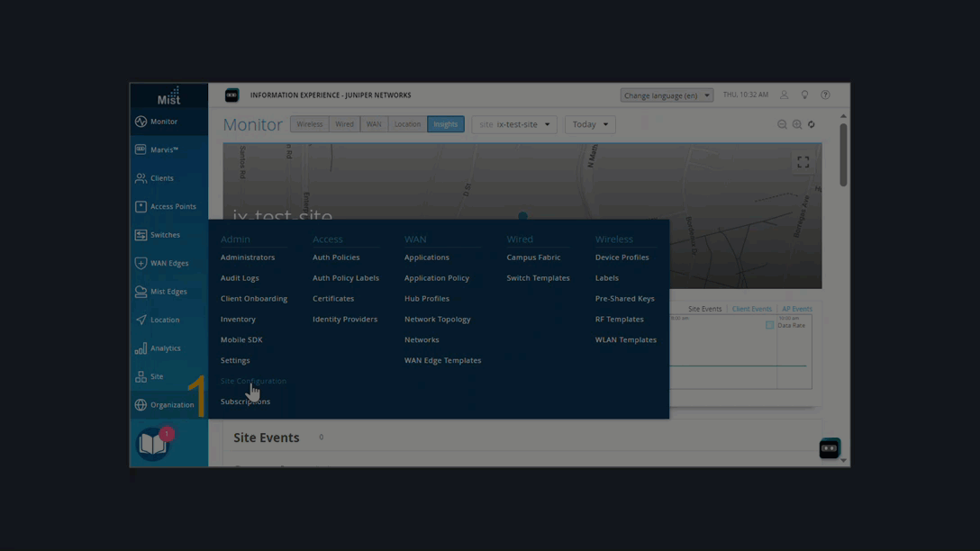This screenshot has width=980, height=551.
Task: Switch to the Wireless tab
Action: 309,124
